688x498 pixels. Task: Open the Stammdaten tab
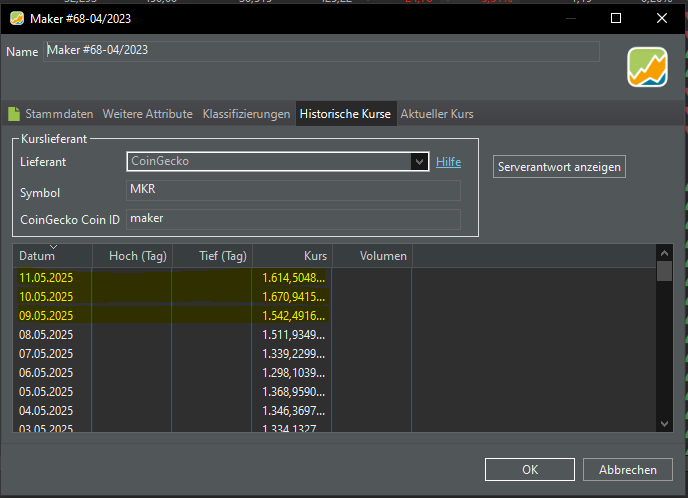coord(59,114)
